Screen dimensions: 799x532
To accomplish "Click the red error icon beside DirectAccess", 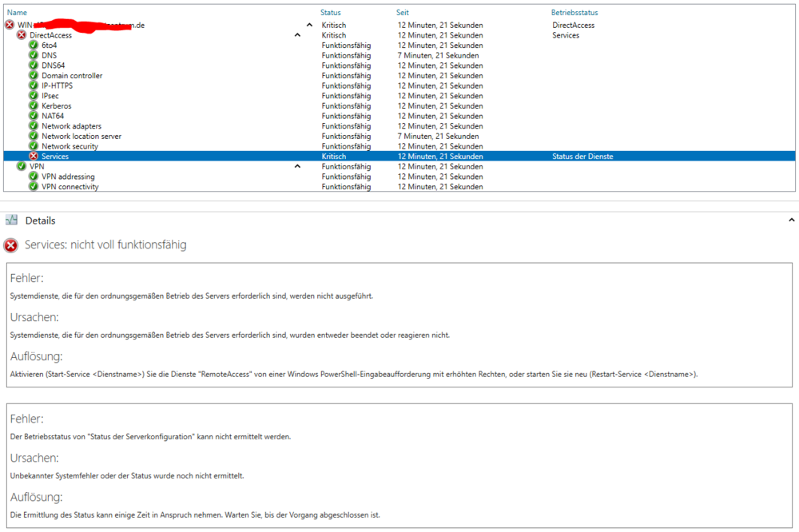I will 22,35.
